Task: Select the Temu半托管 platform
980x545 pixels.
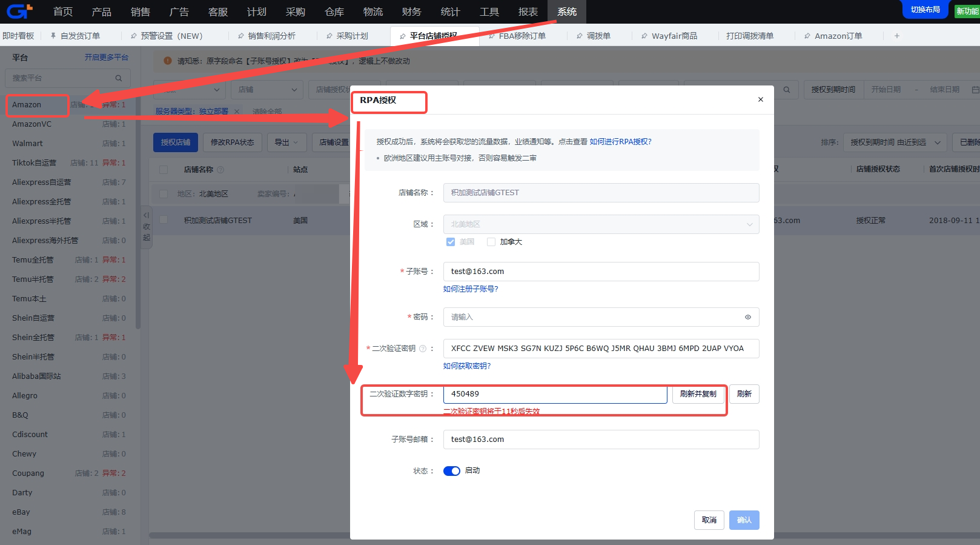Action: 69,279
